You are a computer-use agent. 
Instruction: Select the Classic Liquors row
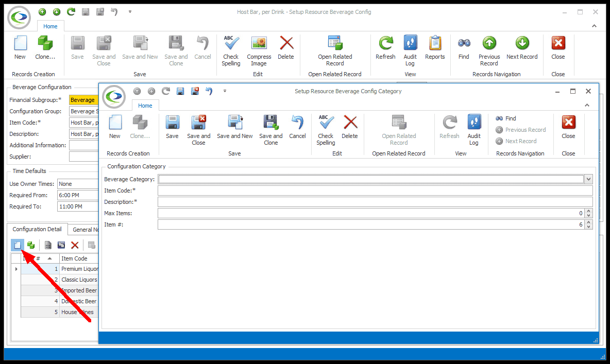coord(60,280)
